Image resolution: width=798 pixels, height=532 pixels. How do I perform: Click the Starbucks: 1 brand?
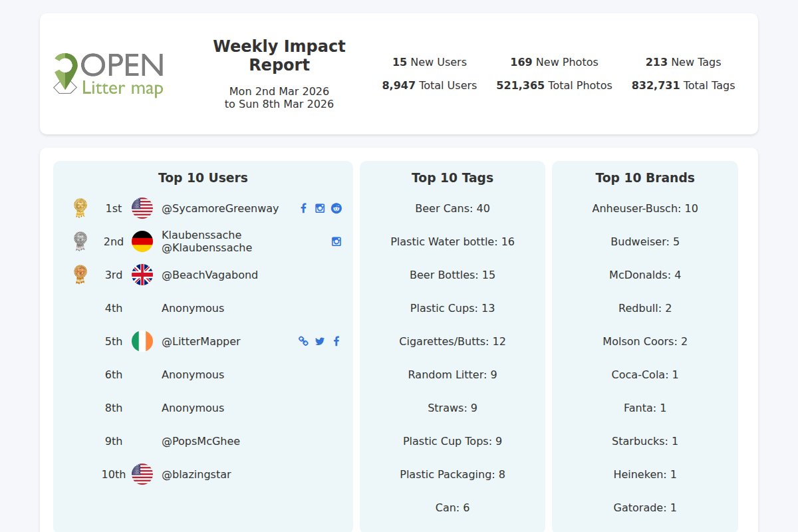[x=645, y=441]
